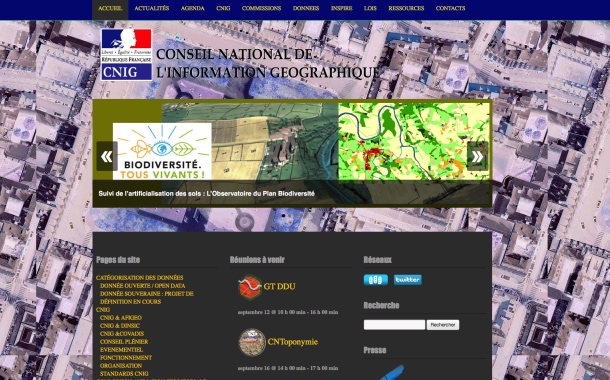Advance slider with right double-arrow
Screen dimensions: 610x380
(477, 156)
